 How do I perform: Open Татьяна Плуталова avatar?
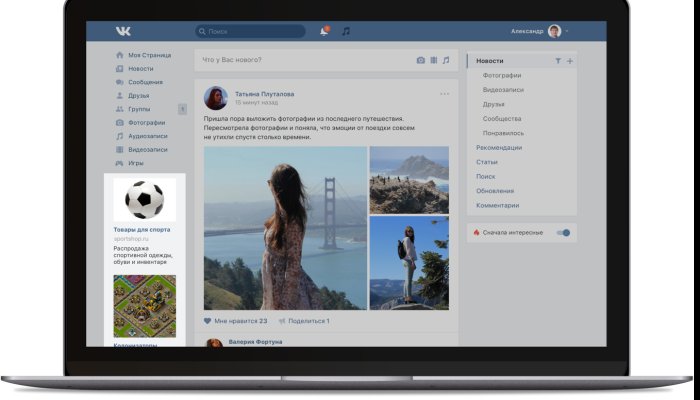[x=216, y=98]
